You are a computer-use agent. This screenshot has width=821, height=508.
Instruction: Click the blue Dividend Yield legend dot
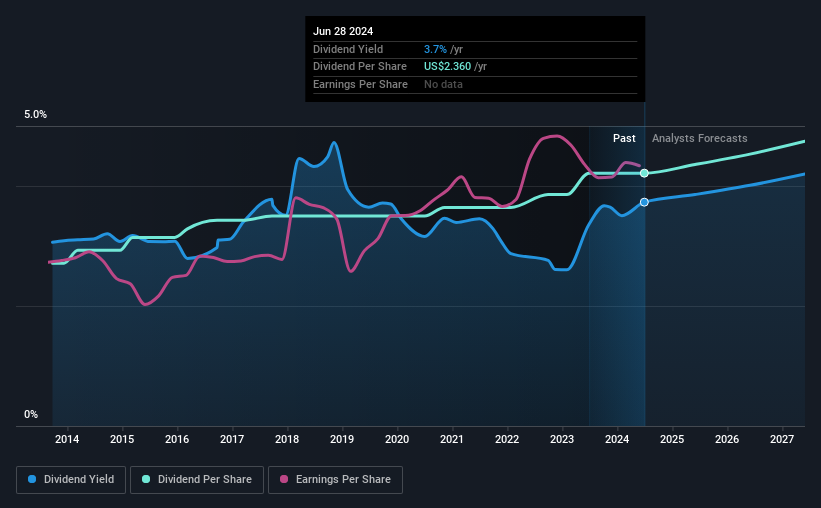(x=32, y=479)
